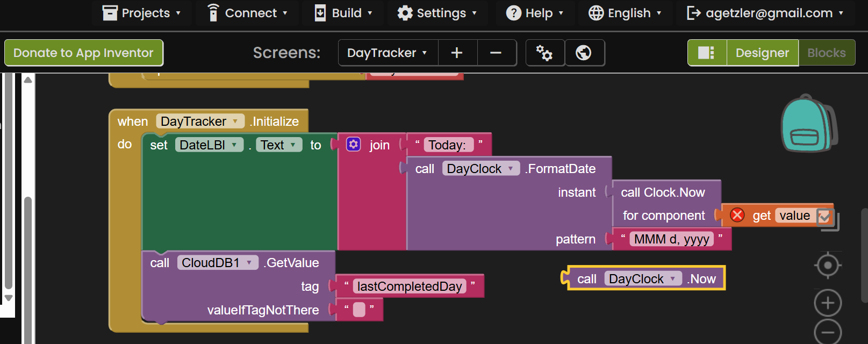Viewport: 868px width, 344px height.
Task: Zoom out with the minus circle icon
Action: click(x=828, y=332)
